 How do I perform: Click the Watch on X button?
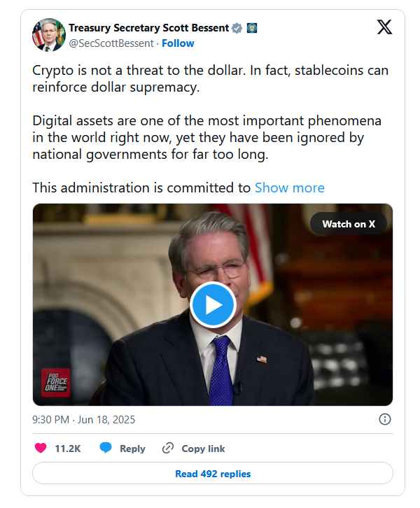click(x=349, y=224)
